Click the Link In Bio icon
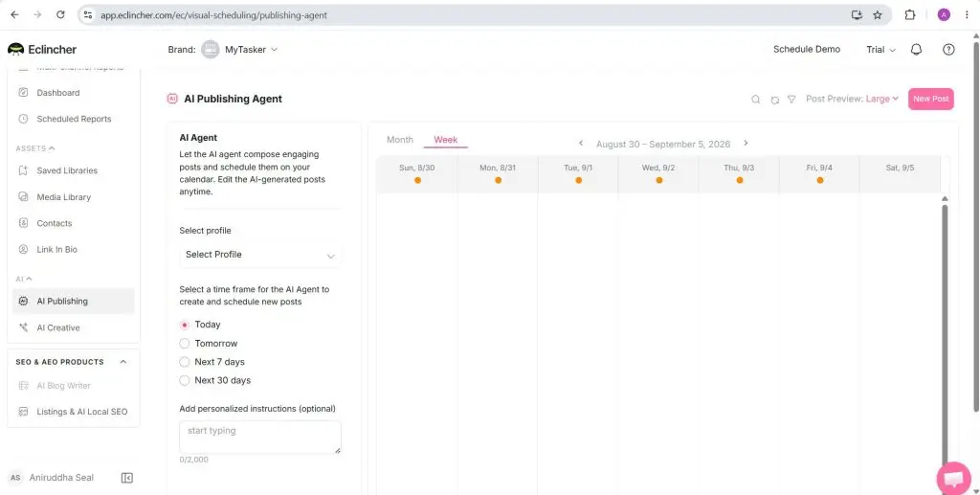 (23, 249)
